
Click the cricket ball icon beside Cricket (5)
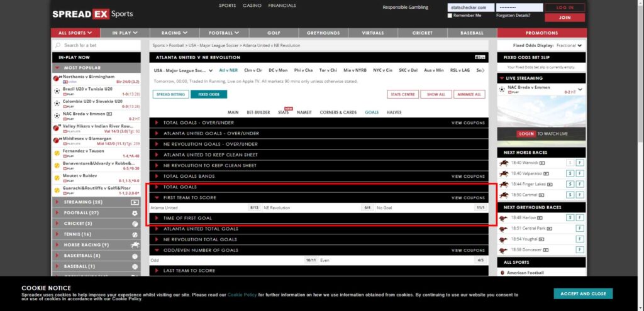(x=135, y=224)
